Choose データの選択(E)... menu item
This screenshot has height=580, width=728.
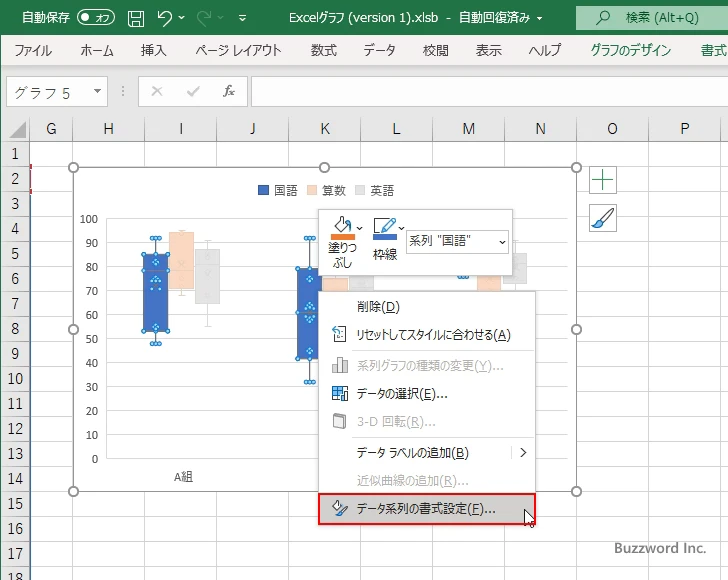coord(427,394)
